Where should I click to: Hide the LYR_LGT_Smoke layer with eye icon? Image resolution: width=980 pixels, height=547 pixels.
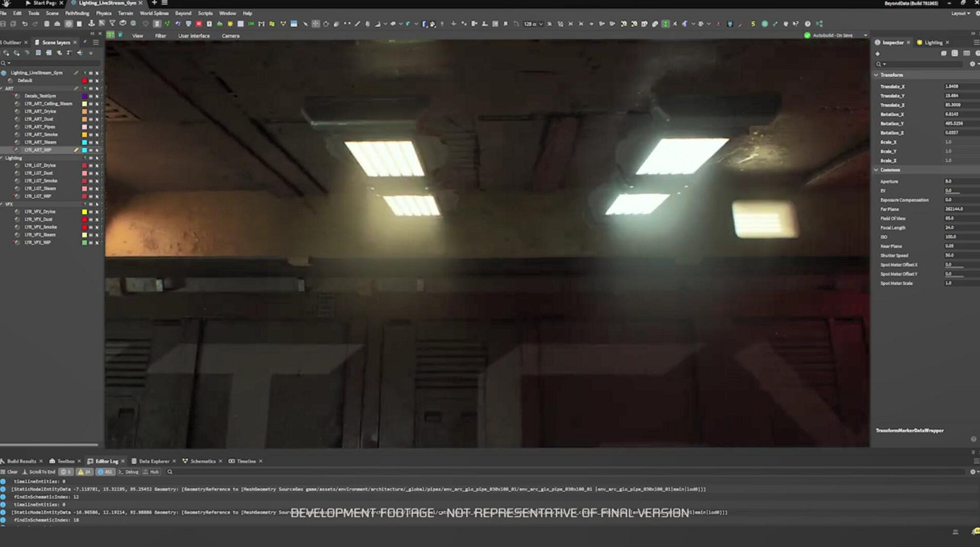click(x=91, y=181)
